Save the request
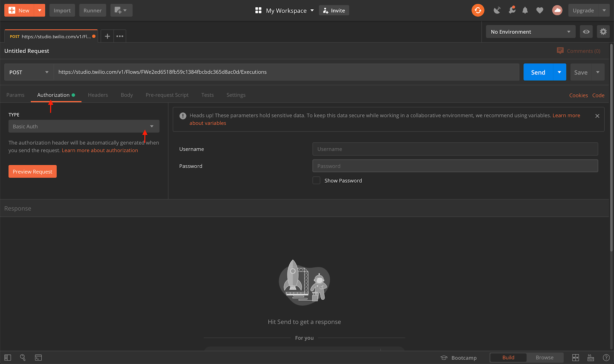The height and width of the screenshot is (364, 614). point(581,72)
